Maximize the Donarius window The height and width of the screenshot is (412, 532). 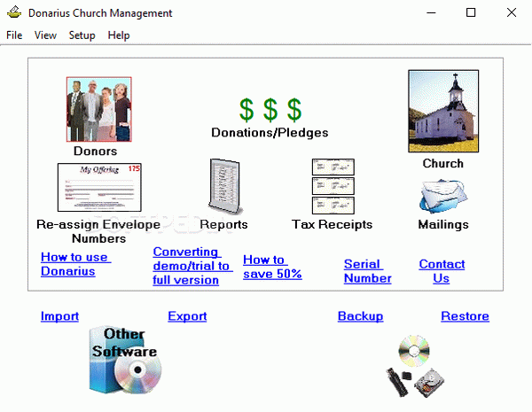pyautogui.click(x=471, y=13)
